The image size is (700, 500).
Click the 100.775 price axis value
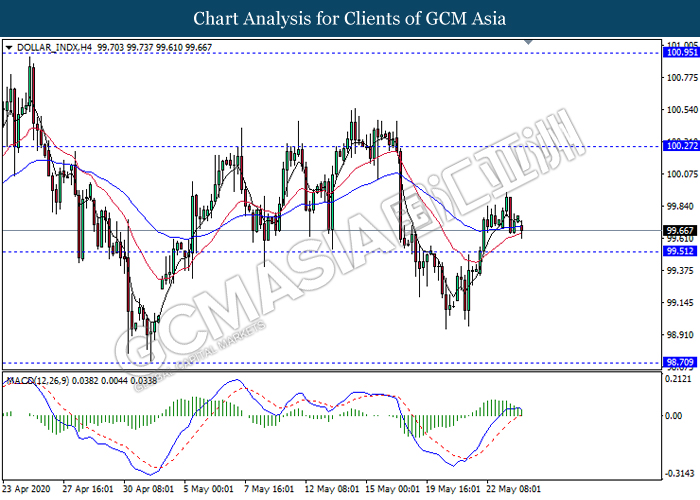point(682,78)
